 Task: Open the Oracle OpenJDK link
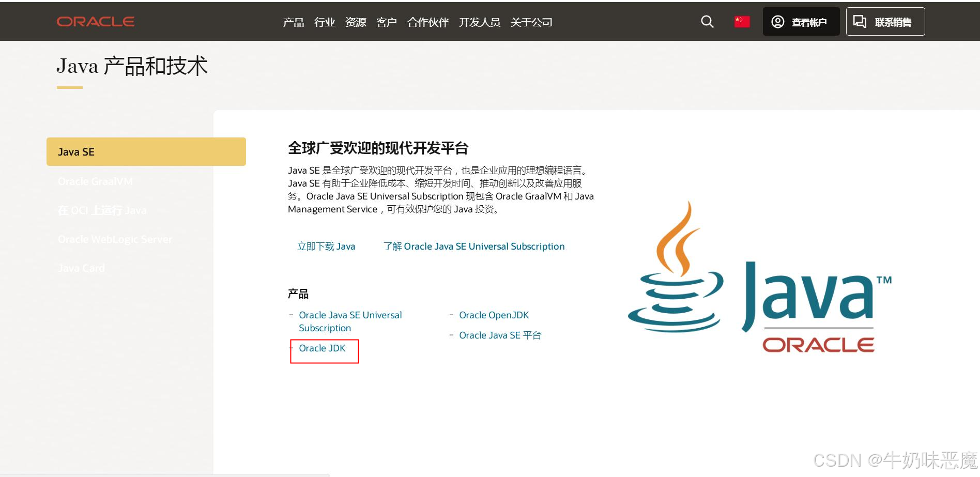click(x=494, y=315)
